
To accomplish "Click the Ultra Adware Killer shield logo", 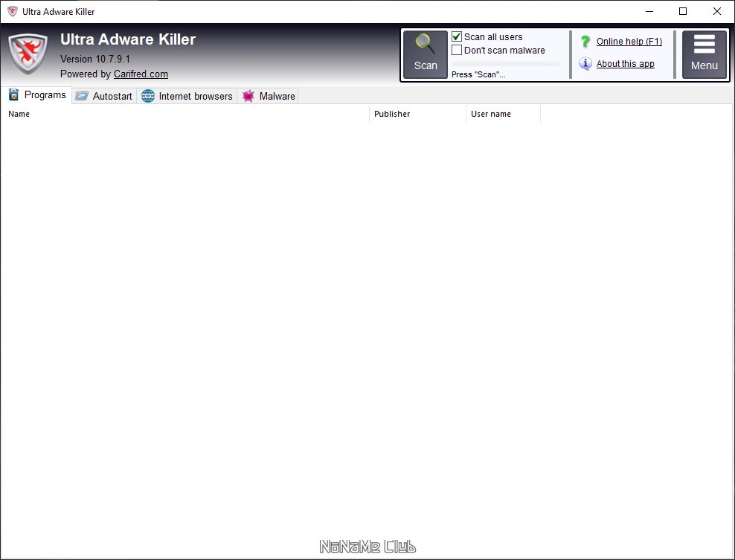I will click(28, 54).
